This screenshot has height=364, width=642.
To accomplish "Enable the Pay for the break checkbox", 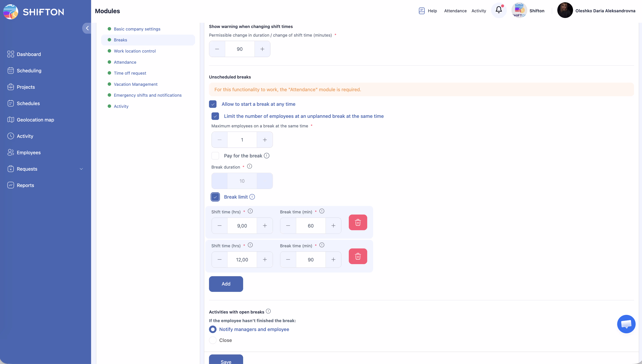I will (x=215, y=156).
